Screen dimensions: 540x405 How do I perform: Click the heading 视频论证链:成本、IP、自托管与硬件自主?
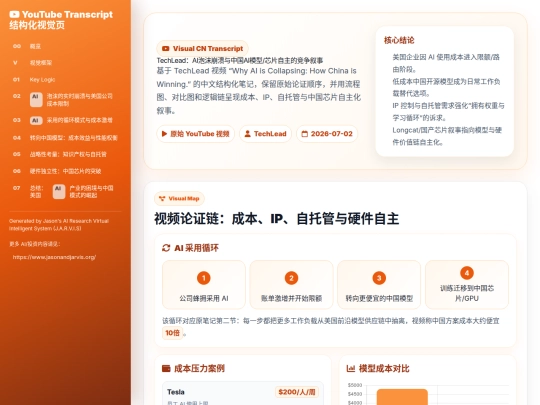pyautogui.click(x=277, y=219)
